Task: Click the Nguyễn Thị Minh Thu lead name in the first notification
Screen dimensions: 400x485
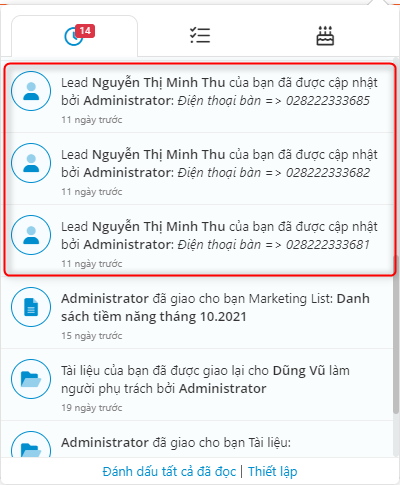Action: [x=159, y=83]
